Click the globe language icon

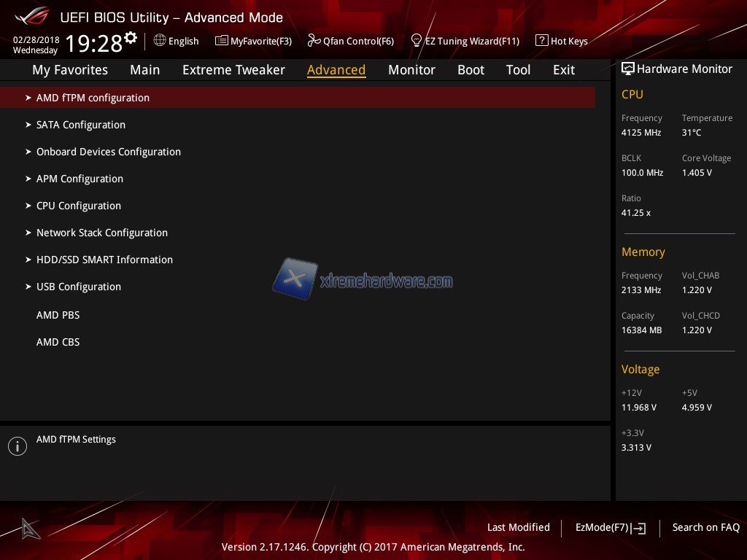coord(160,41)
